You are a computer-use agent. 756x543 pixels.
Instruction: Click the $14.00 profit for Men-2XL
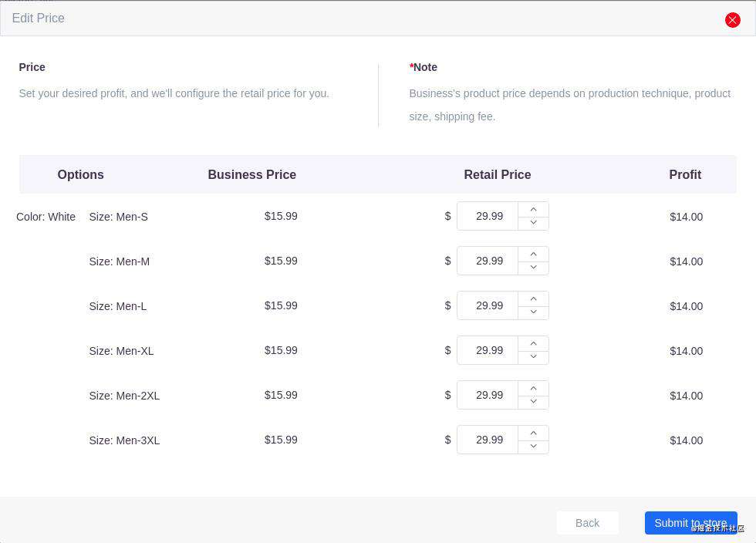coord(686,396)
